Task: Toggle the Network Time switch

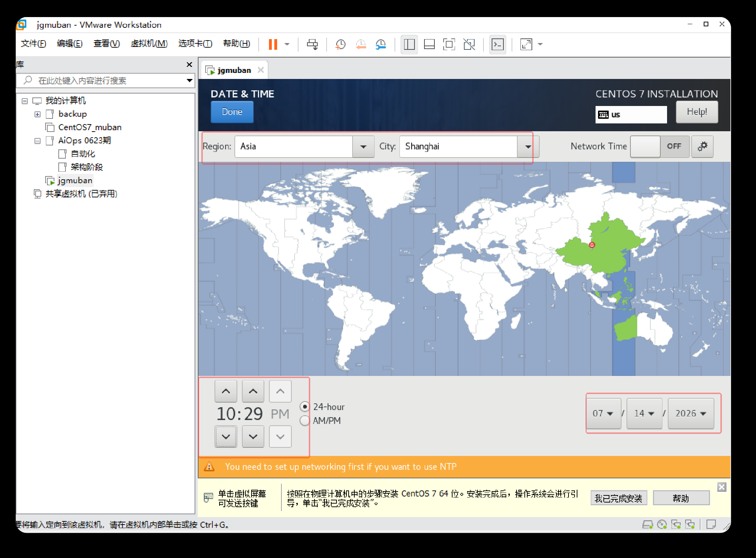Action: [x=660, y=147]
